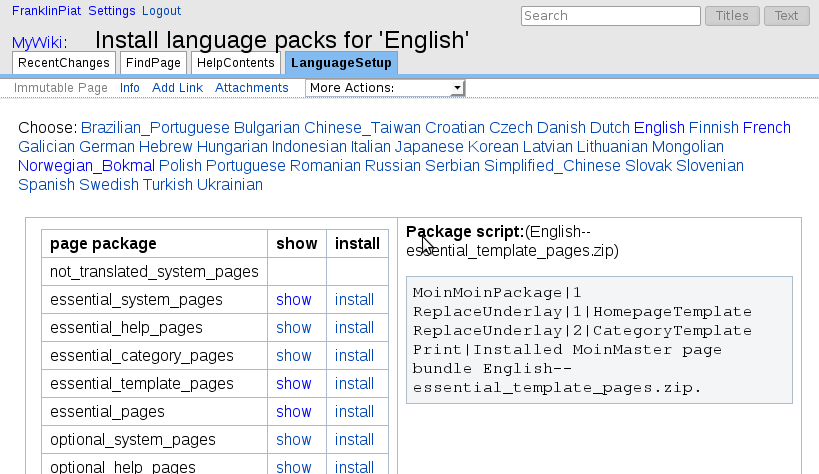This screenshot has width=819, height=474.
Task: Install the essential_category_pages package
Action: click(x=354, y=355)
